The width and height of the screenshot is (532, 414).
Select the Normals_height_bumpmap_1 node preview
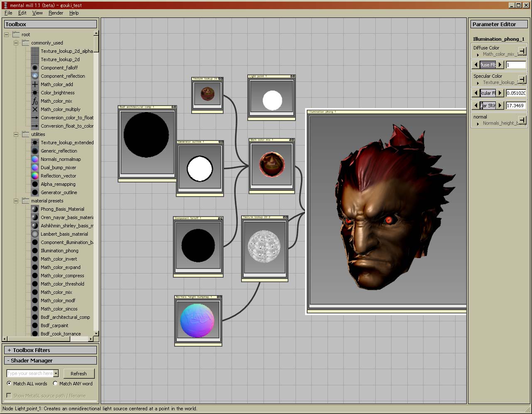(198, 320)
